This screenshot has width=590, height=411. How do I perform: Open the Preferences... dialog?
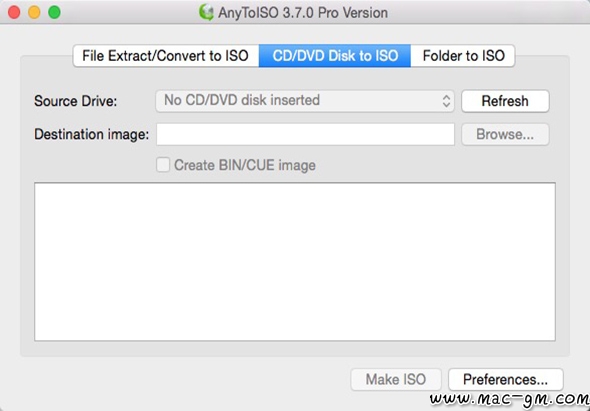[506, 379]
